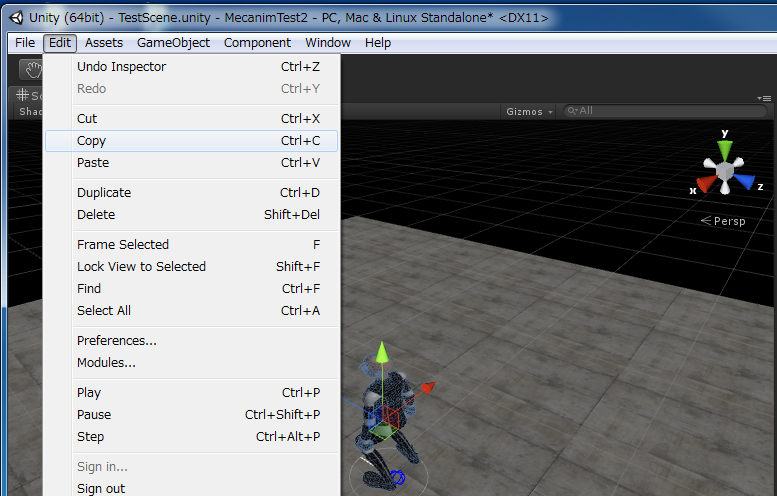777x496 pixels.
Task: Choose Duplicate in the Edit menu
Action: click(x=191, y=193)
